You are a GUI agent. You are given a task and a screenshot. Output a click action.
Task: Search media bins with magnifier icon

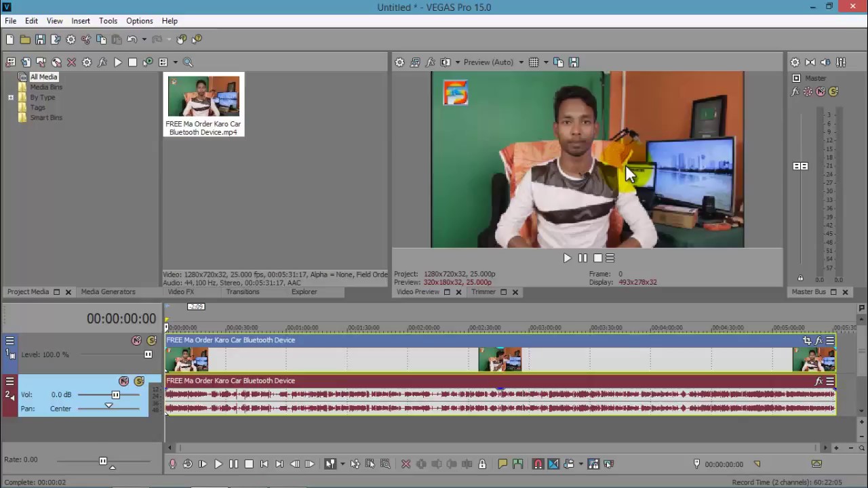188,62
